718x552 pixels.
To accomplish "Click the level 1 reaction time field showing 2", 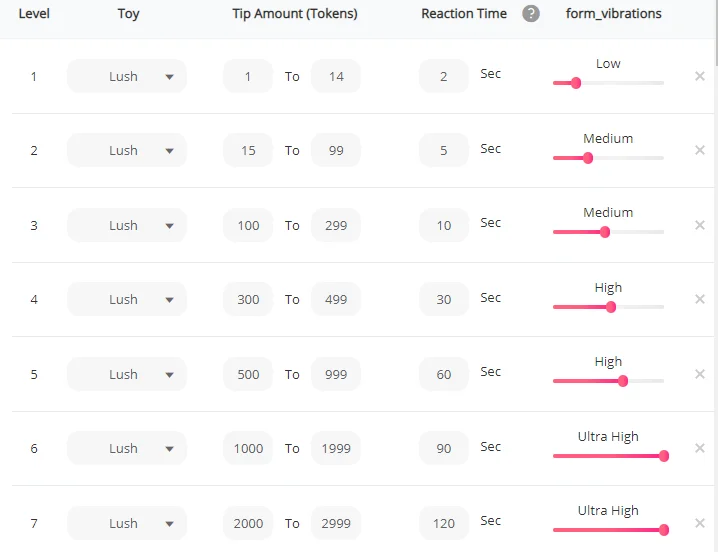I will coord(444,76).
